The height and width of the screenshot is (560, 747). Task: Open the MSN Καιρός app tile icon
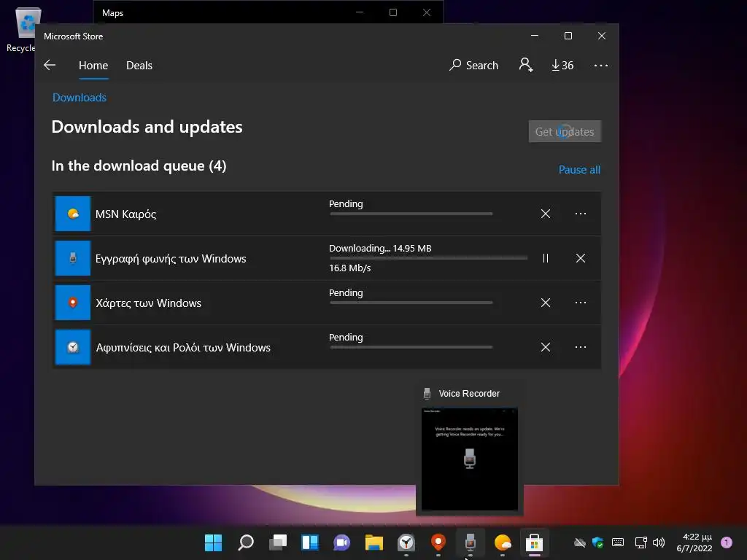[73, 214]
